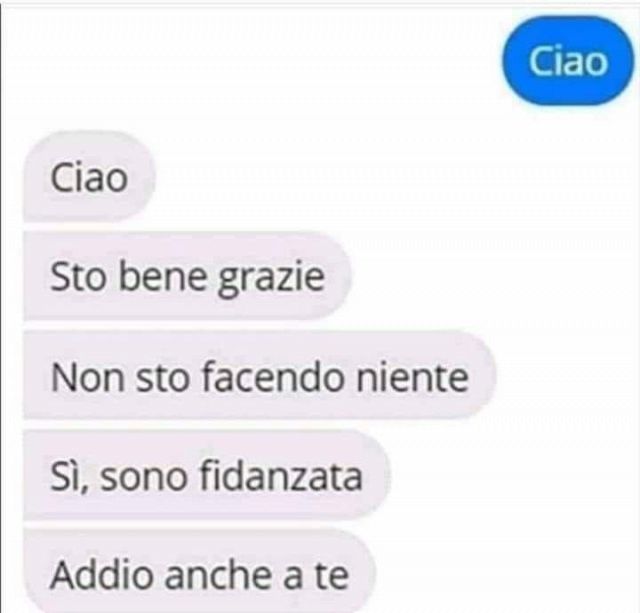Select the blue sent "Ciao" message bubble
Image resolution: width=640 pixels, height=613 pixels.
click(568, 61)
